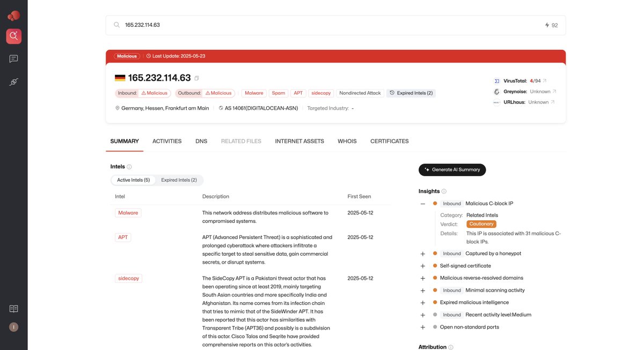644x350 pixels.
Task: Open the CERTIFICATES tab
Action: 390,142
